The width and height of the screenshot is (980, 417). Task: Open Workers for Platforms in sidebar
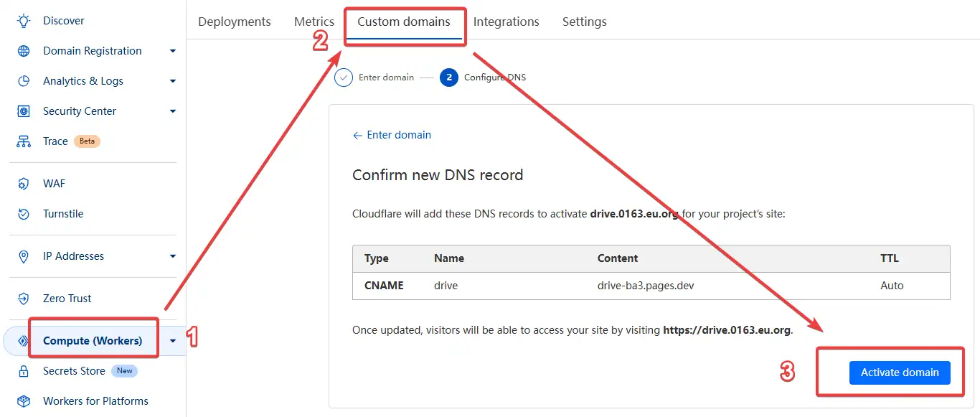pyautogui.click(x=95, y=401)
